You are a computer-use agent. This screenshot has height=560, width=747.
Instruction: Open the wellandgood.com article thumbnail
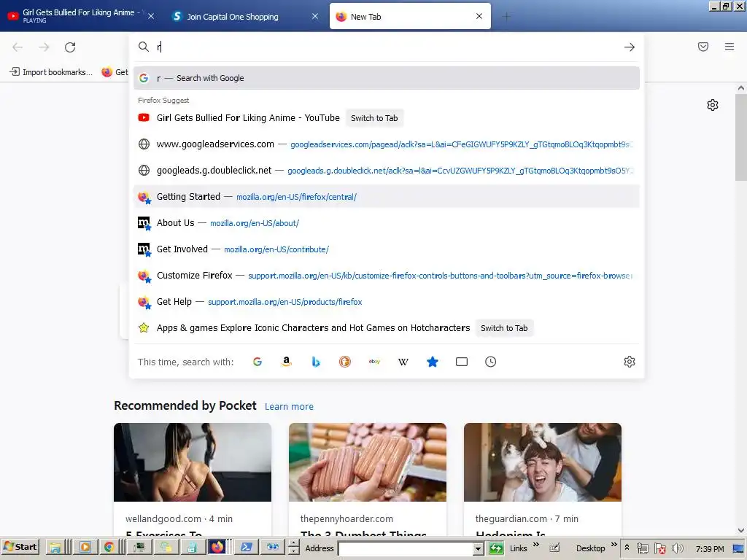click(193, 462)
